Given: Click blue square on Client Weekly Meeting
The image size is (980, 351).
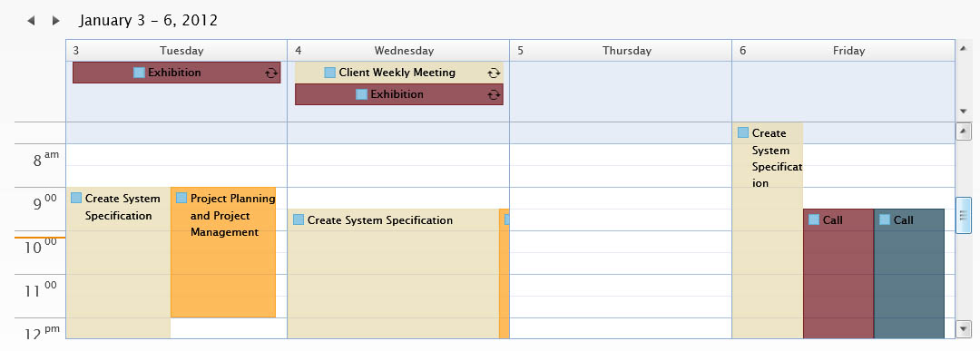Looking at the screenshot, I should pyautogui.click(x=330, y=73).
